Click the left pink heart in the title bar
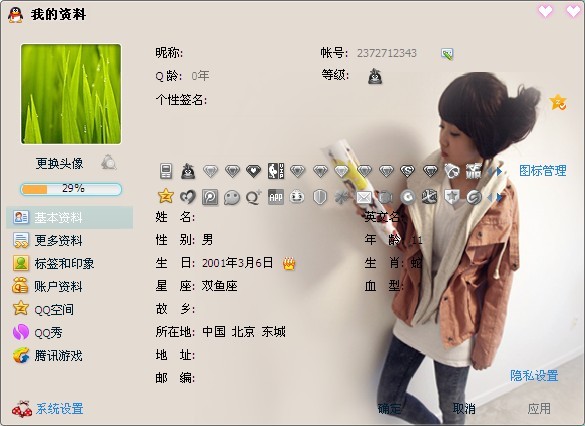 pyautogui.click(x=545, y=11)
